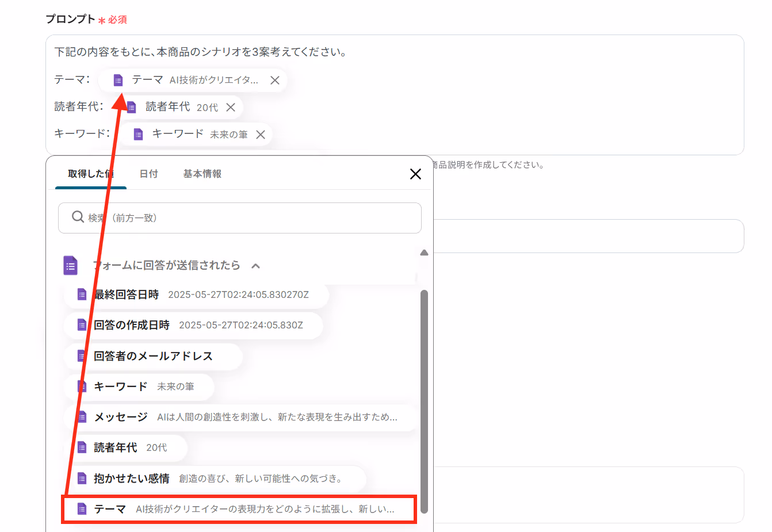Click document icon in キーワード prompt chip
The height and width of the screenshot is (532, 772).
pos(138,134)
